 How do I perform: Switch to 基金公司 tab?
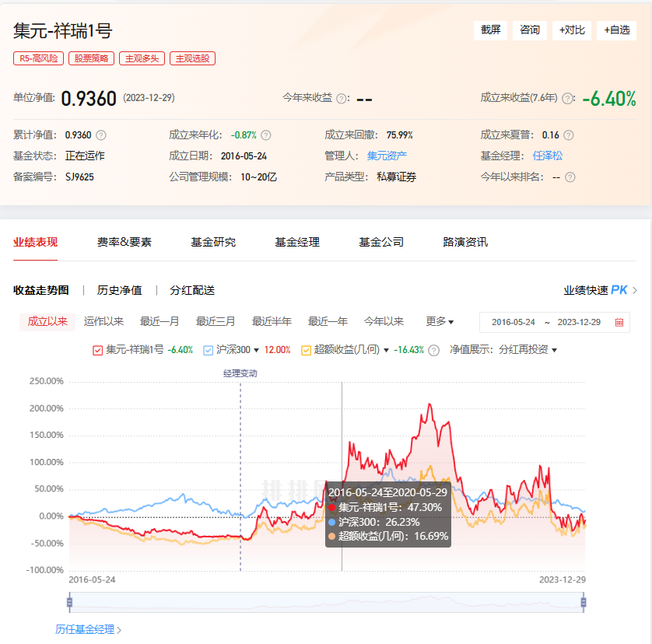(381, 243)
